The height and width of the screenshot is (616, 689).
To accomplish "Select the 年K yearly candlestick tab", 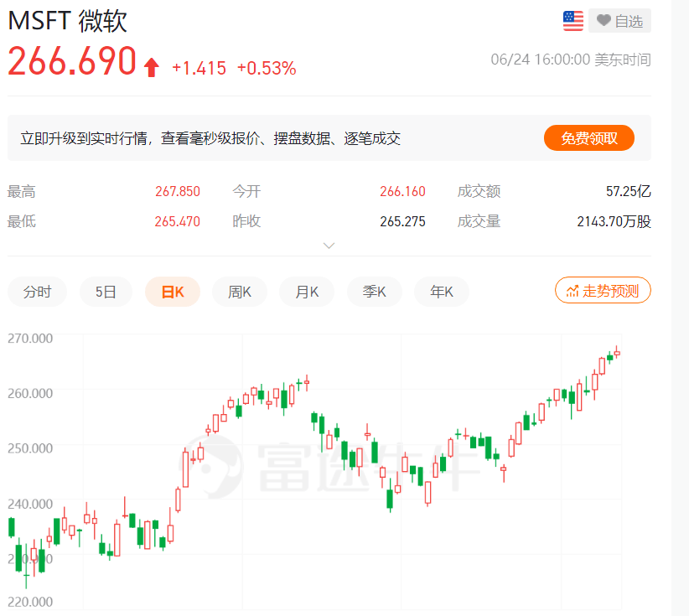I will (x=442, y=292).
